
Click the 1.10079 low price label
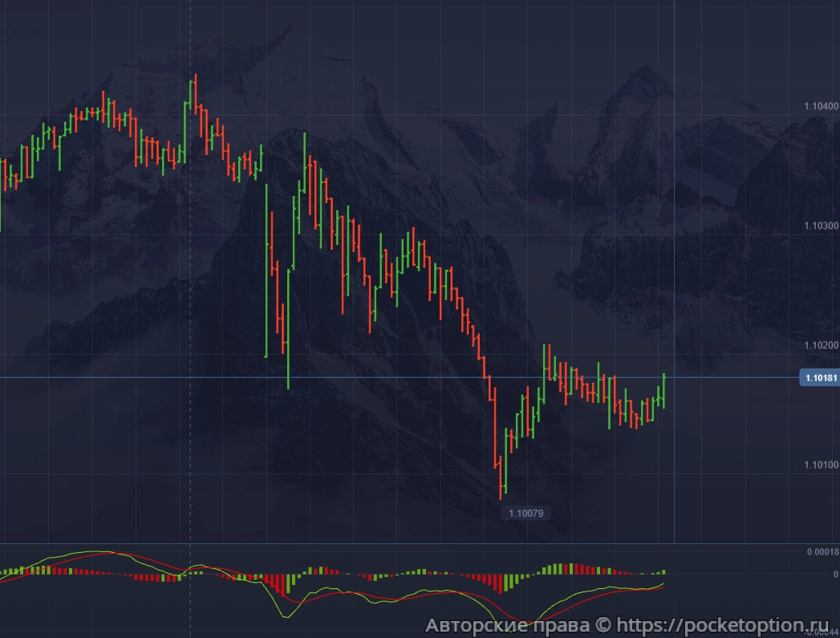click(526, 512)
